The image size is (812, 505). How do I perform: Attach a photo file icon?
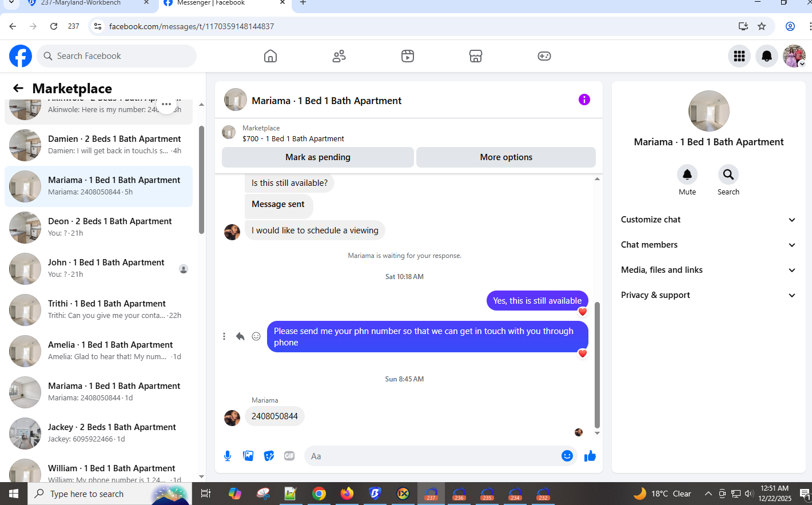pos(248,456)
